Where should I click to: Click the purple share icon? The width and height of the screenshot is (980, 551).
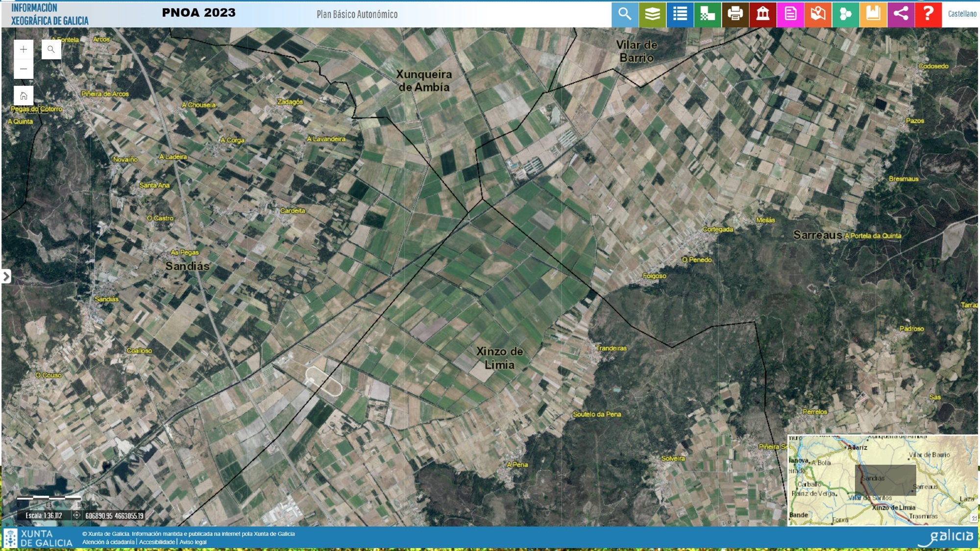[x=901, y=14]
